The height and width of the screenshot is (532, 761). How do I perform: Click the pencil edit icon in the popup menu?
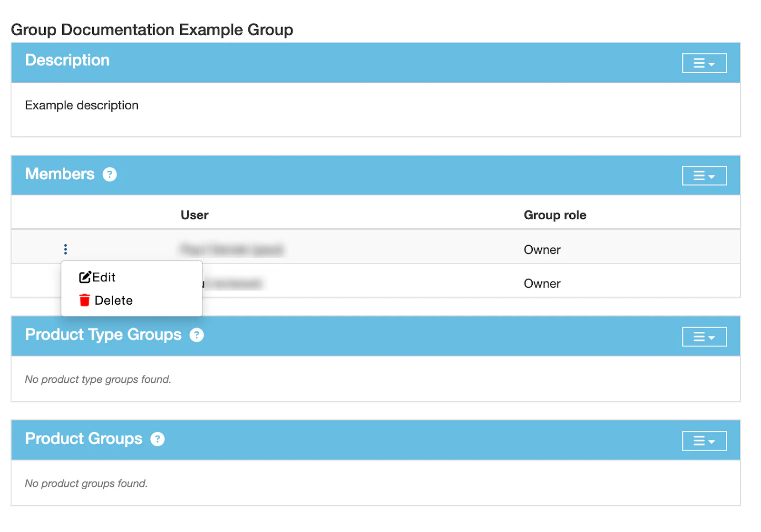(x=85, y=277)
